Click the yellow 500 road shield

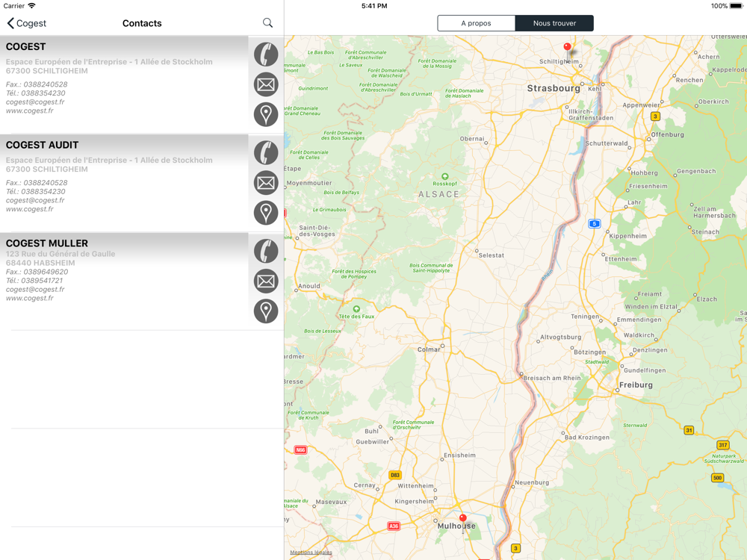coord(717,478)
